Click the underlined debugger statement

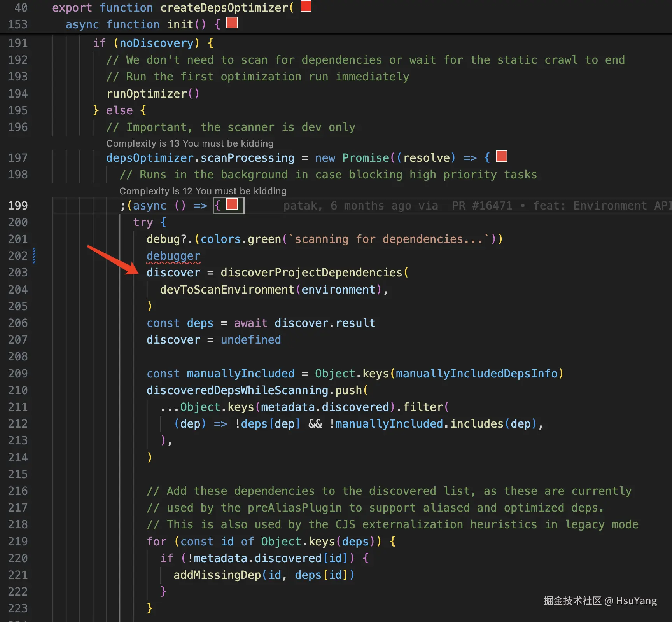pos(173,256)
